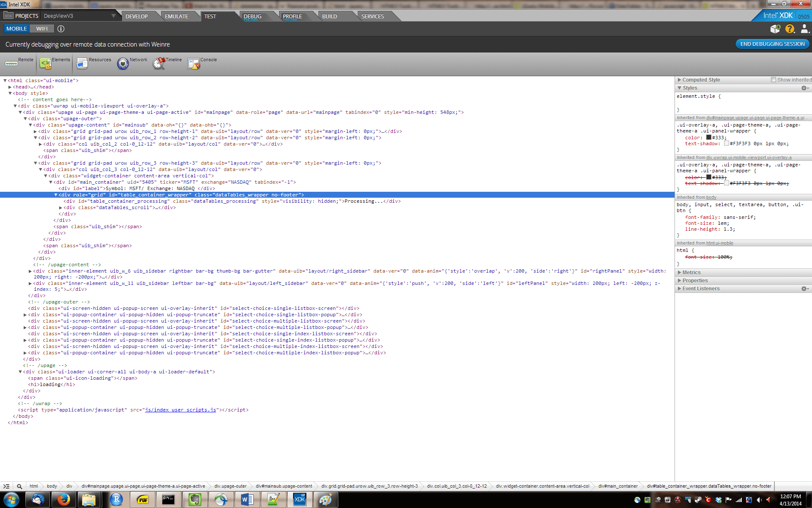Open the PDF viewer in the taskbar
Image resolution: width=812 pixels, height=508 pixels.
[x=143, y=500]
